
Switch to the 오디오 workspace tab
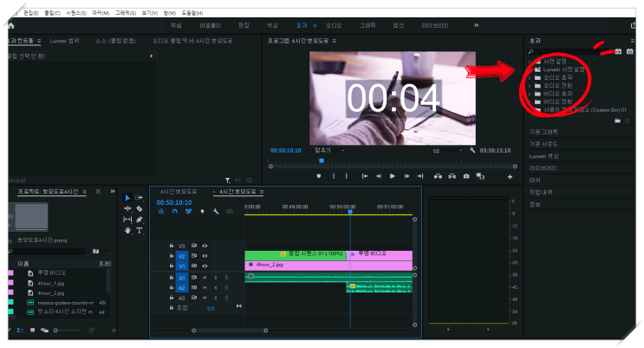334,25
